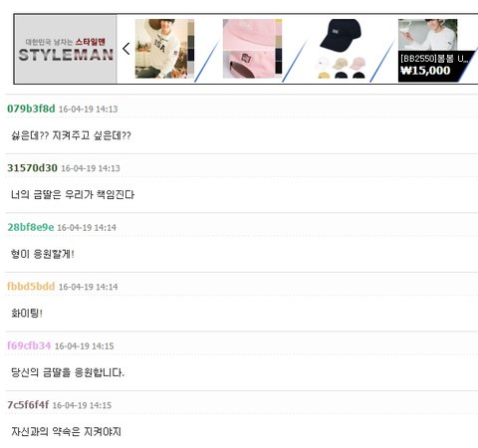Image resolution: width=478 pixels, height=448 pixels.
Task: Click the comment 형이 응원할게!
Action: (x=43, y=254)
